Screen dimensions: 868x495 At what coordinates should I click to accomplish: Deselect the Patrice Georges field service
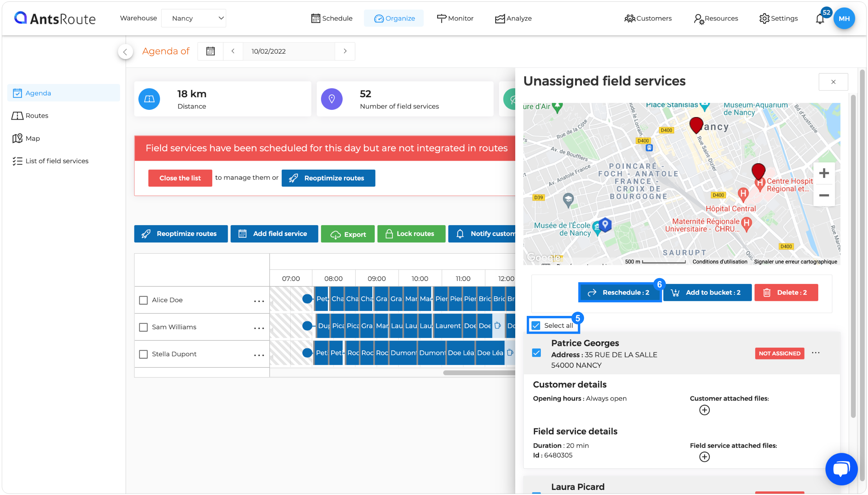(536, 353)
